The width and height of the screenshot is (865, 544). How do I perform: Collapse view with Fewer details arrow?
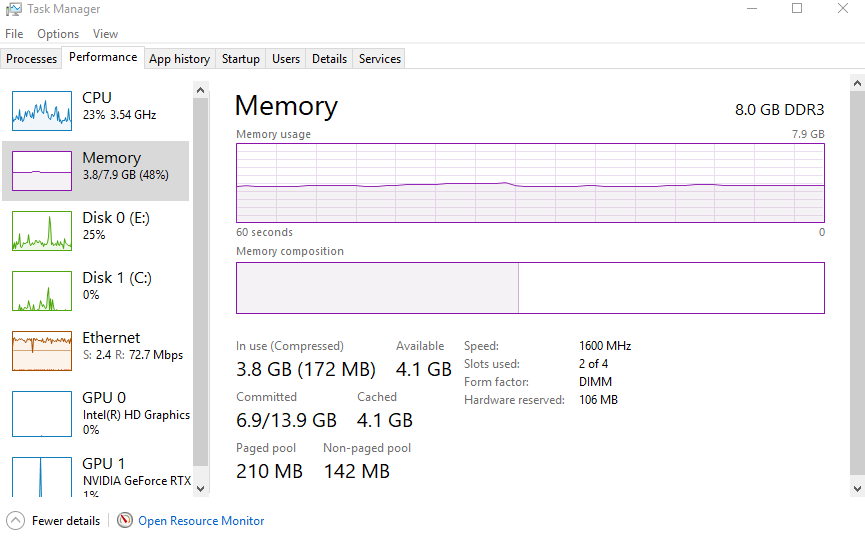tap(16, 521)
